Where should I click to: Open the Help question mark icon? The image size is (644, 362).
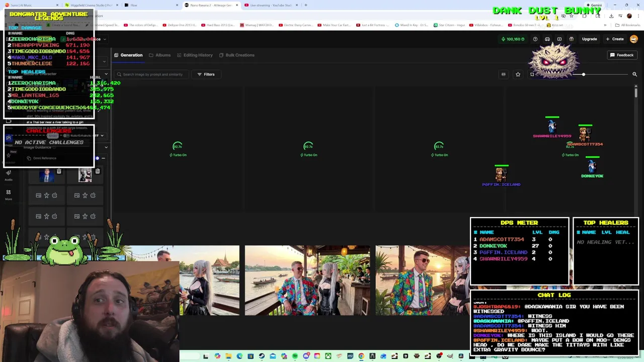[x=535, y=39]
